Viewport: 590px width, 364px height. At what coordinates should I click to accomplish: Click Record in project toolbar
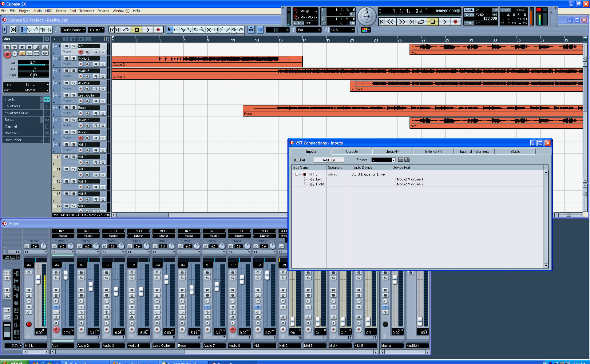click(158, 30)
